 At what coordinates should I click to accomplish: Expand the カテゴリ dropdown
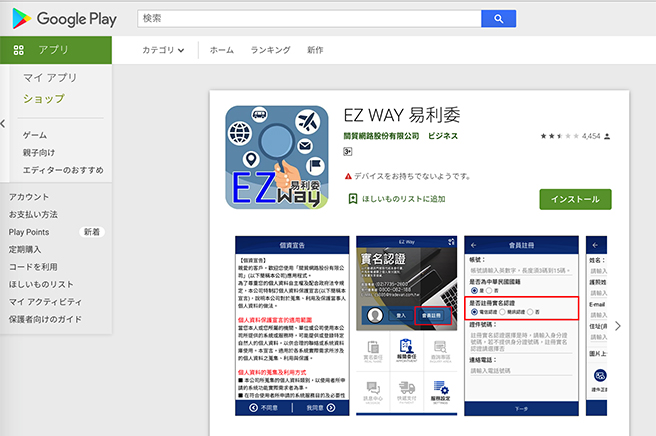[x=163, y=50]
